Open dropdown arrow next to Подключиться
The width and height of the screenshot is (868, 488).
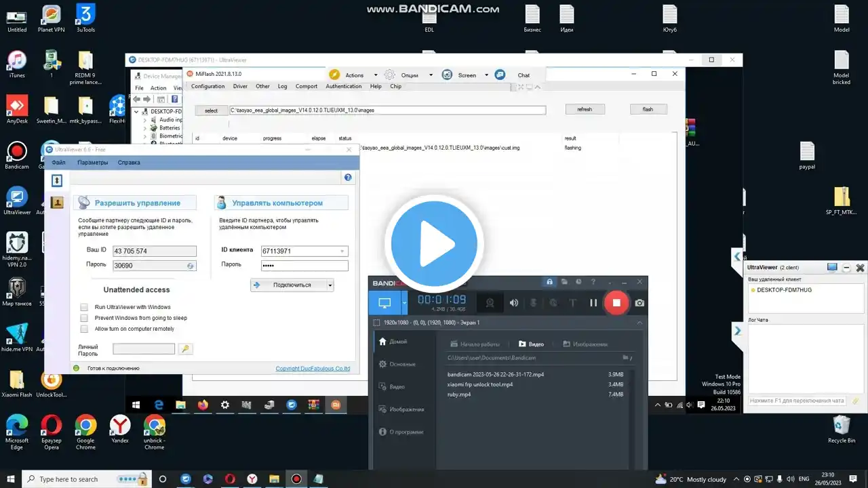[x=331, y=285]
